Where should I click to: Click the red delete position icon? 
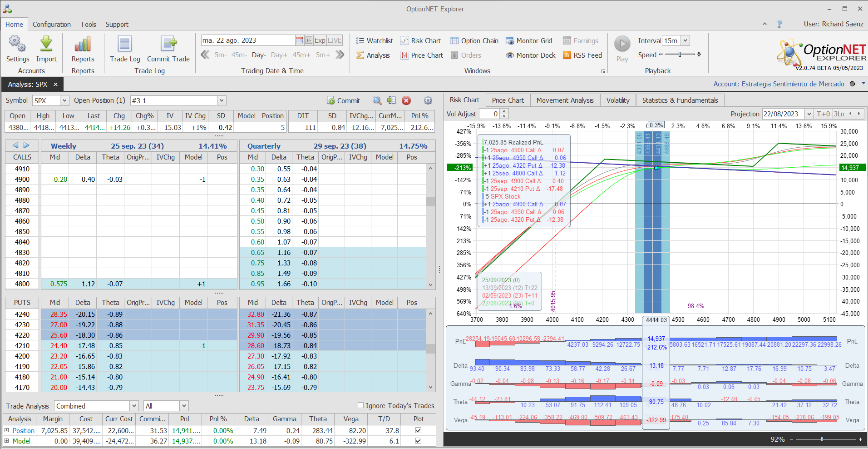[x=406, y=100]
